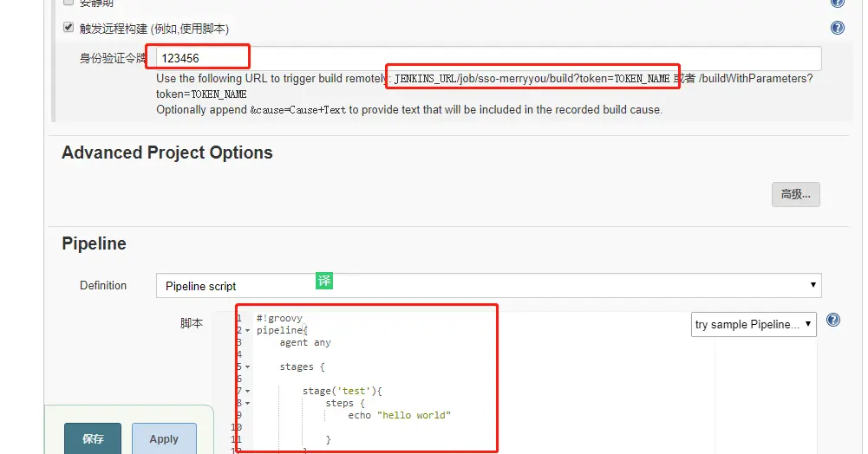
Task: Click the Optionally append &cause=Cause+Text line
Action: tap(409, 109)
